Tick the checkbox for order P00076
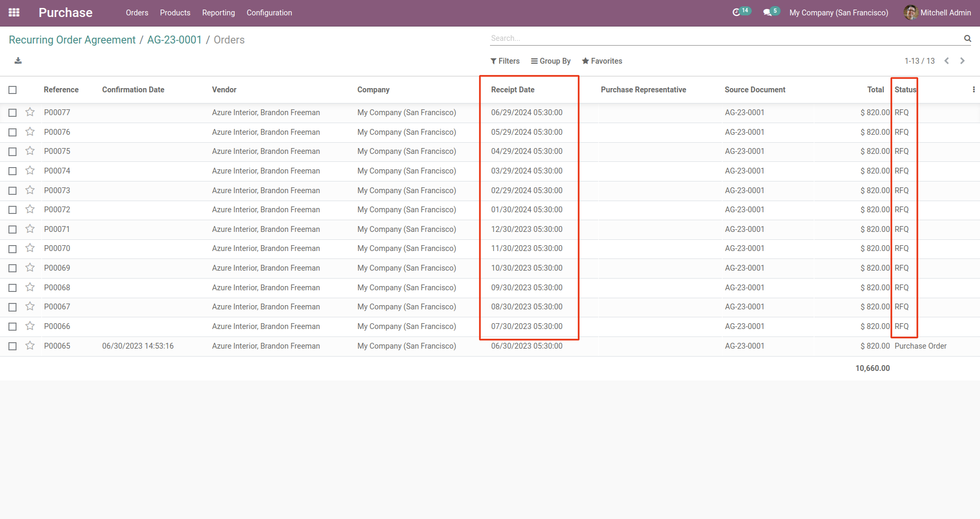980x519 pixels. [x=13, y=132]
